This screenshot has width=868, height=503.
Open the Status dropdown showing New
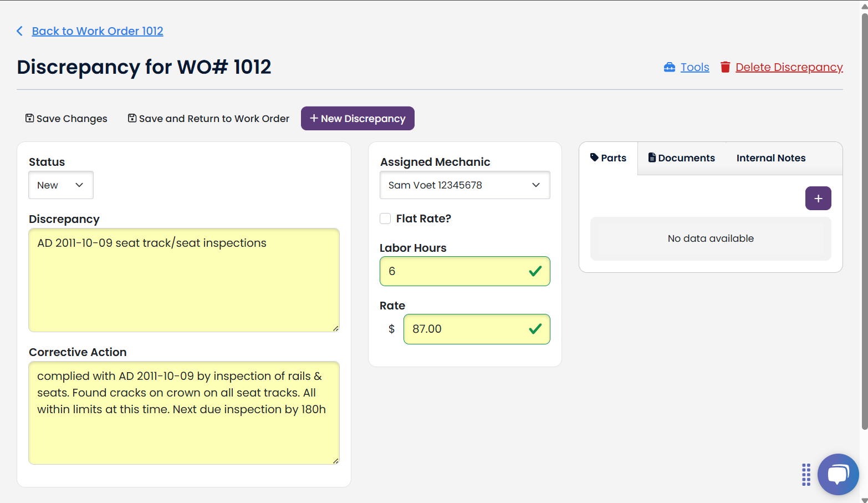pyautogui.click(x=60, y=185)
